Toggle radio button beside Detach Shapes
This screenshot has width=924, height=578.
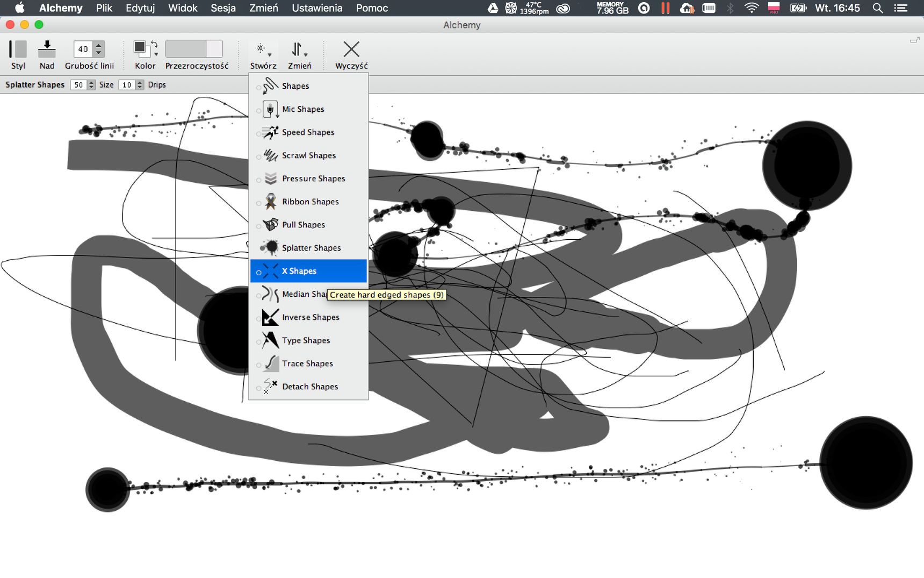point(259,388)
